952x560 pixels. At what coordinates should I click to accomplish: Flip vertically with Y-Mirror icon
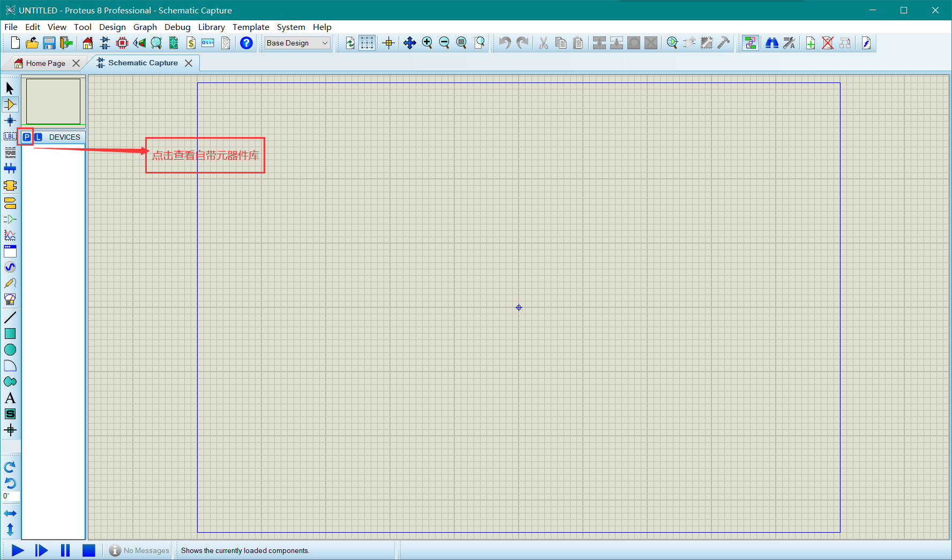(x=10, y=529)
